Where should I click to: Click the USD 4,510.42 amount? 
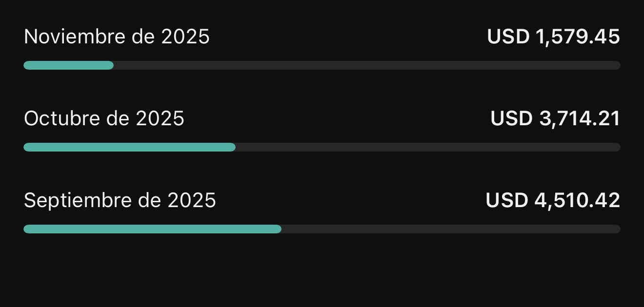[553, 201]
